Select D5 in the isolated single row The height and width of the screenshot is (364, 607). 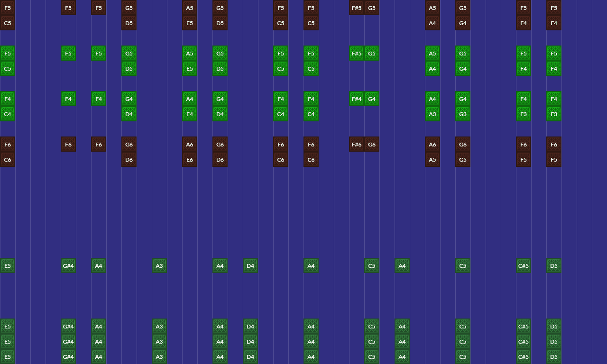click(x=554, y=265)
